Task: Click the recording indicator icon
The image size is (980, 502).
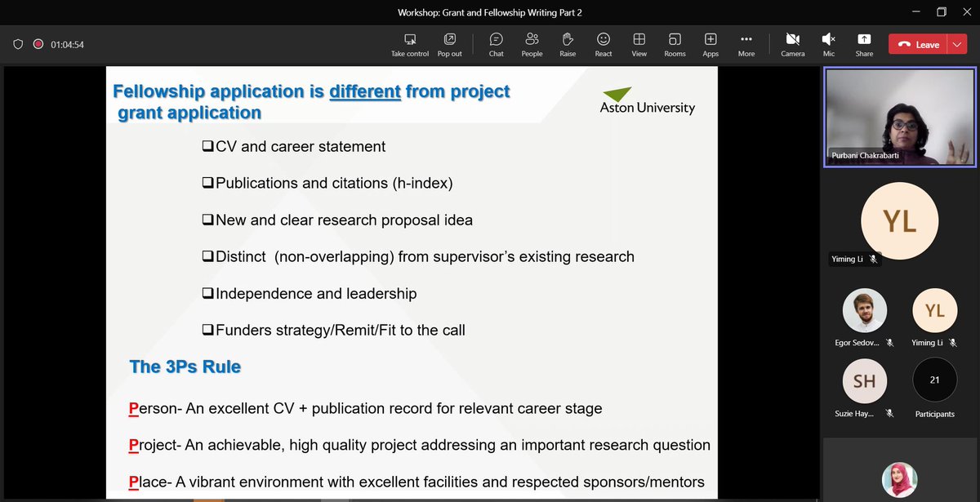Action: click(38, 45)
